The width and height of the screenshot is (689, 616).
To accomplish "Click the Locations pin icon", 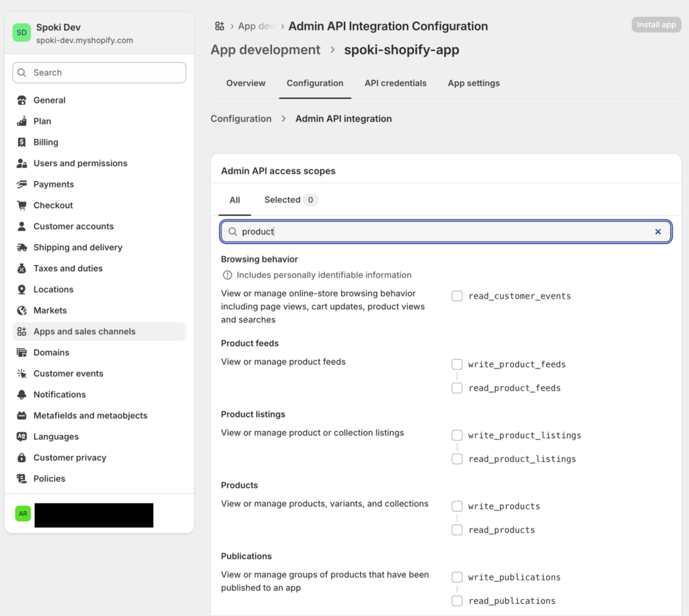I will pos(22,290).
